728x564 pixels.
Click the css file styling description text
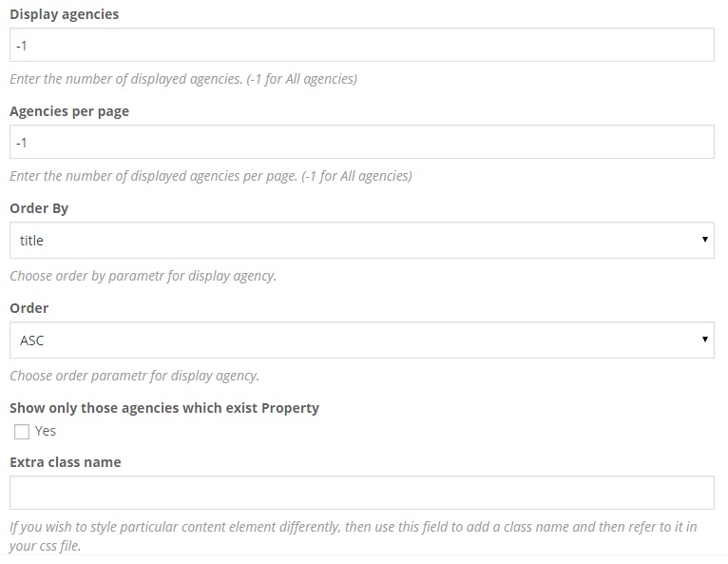pos(352,536)
